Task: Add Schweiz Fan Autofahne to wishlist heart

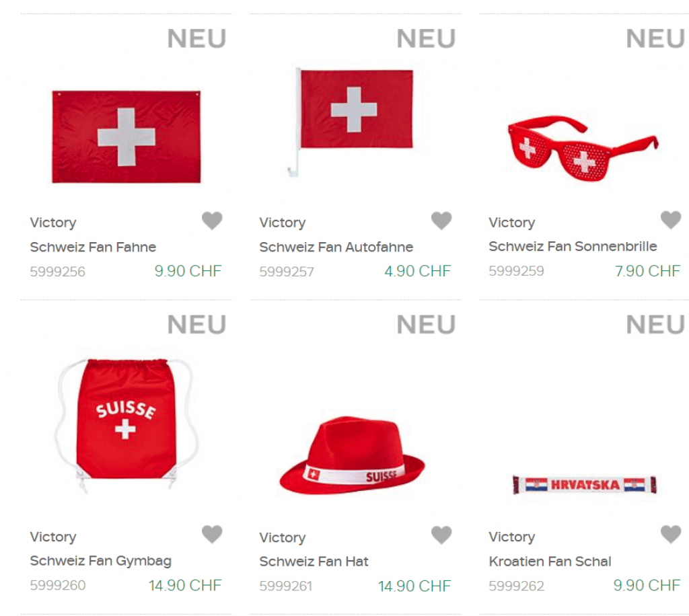Action: click(x=441, y=221)
